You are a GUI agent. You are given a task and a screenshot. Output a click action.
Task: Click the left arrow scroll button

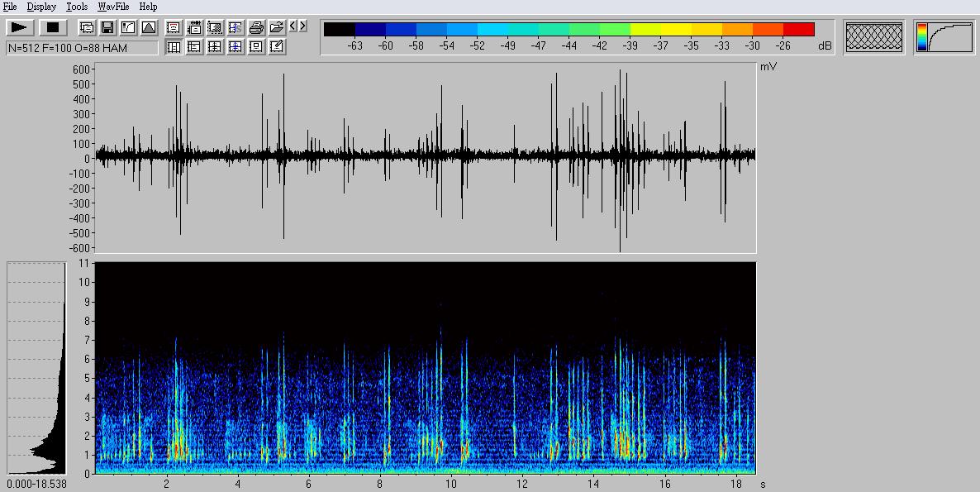tap(293, 26)
